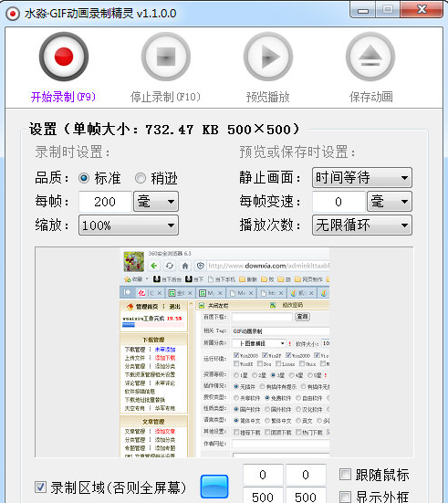Open the 缩放 100% dropdown
Screen dimensions: 448x503
point(129,225)
